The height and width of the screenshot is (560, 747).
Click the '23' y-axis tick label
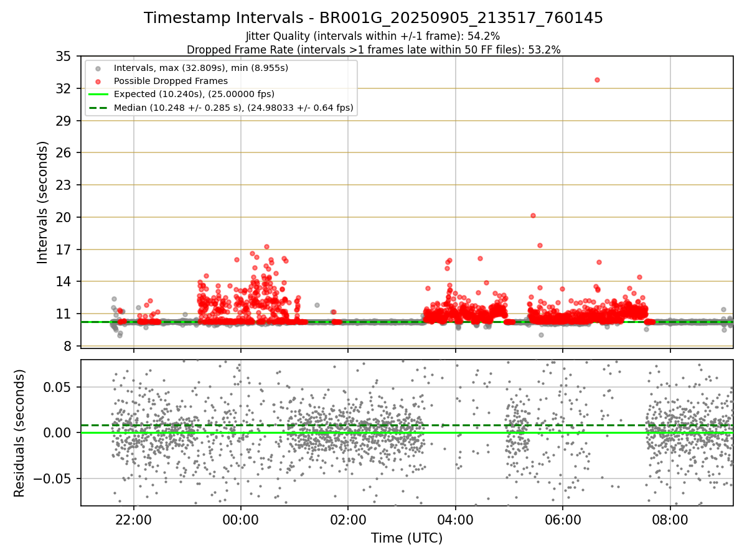(x=63, y=185)
